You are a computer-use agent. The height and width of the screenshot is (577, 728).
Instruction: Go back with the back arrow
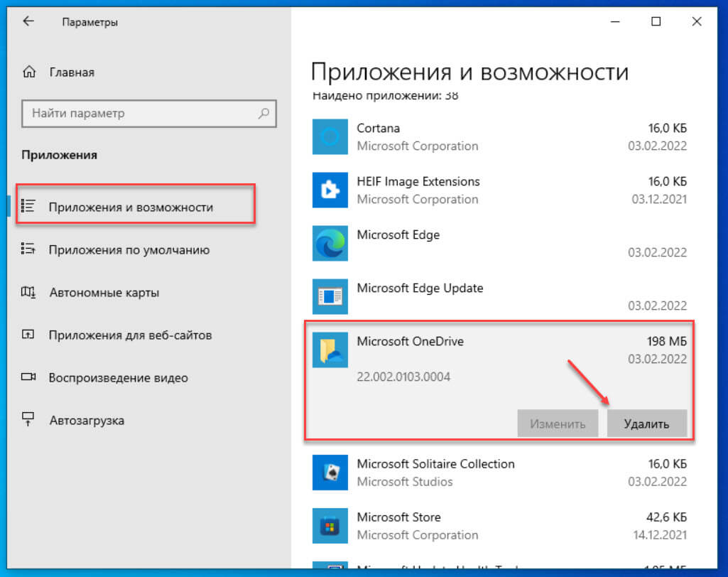click(28, 21)
